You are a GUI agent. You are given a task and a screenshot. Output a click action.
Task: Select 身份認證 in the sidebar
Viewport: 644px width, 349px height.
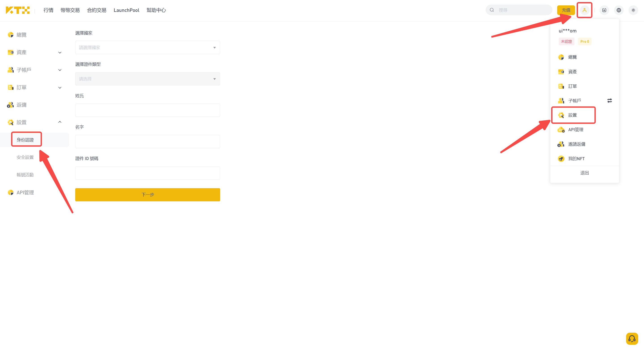pos(25,140)
